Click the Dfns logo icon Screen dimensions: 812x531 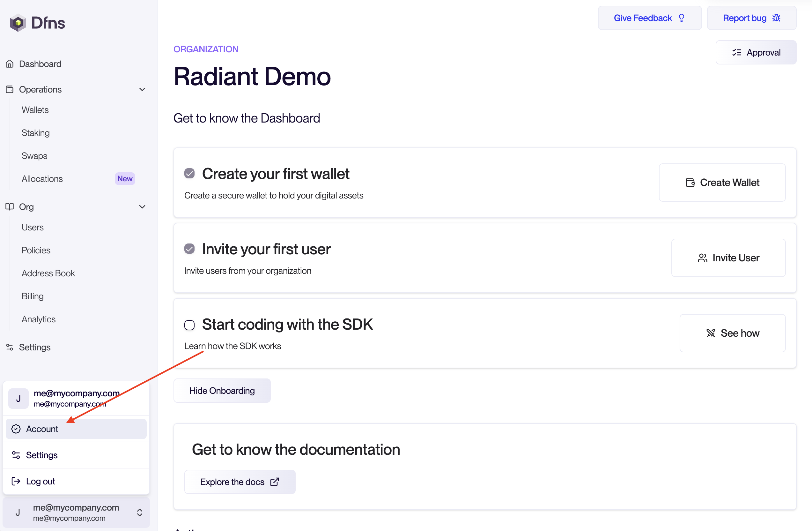pos(18,23)
